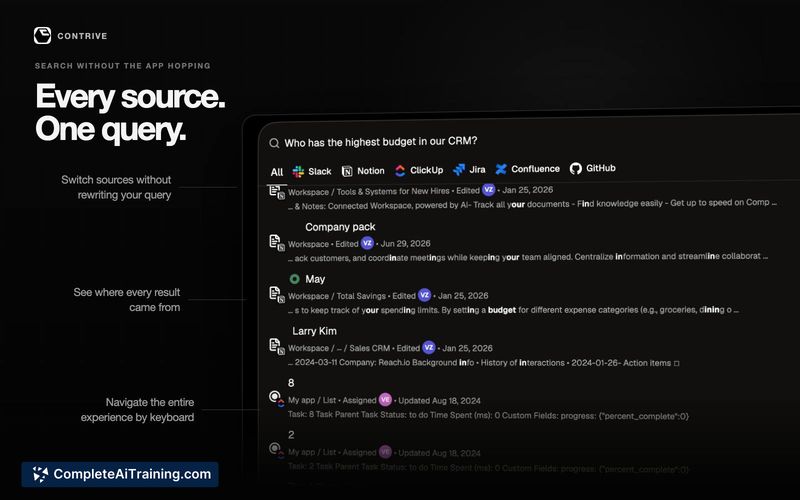Click the 'See where every result came from' caption
The image size is (800, 500).
(127, 299)
